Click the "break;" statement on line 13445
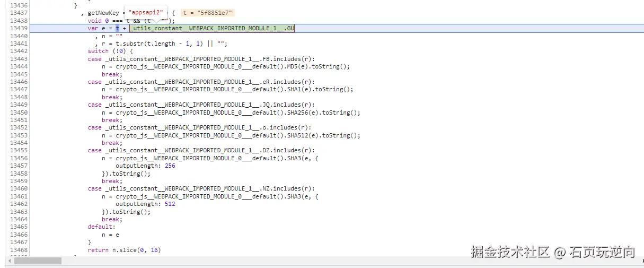Viewport: 644px width, 268px height. 112,74
